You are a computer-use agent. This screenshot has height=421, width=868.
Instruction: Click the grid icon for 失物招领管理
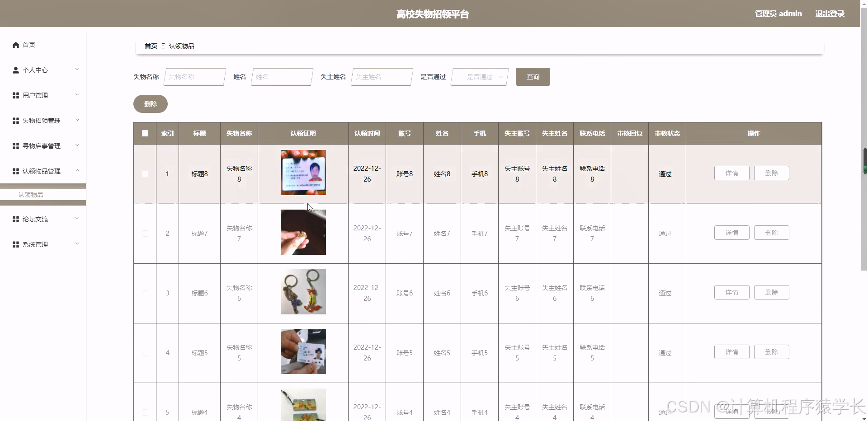tap(16, 121)
